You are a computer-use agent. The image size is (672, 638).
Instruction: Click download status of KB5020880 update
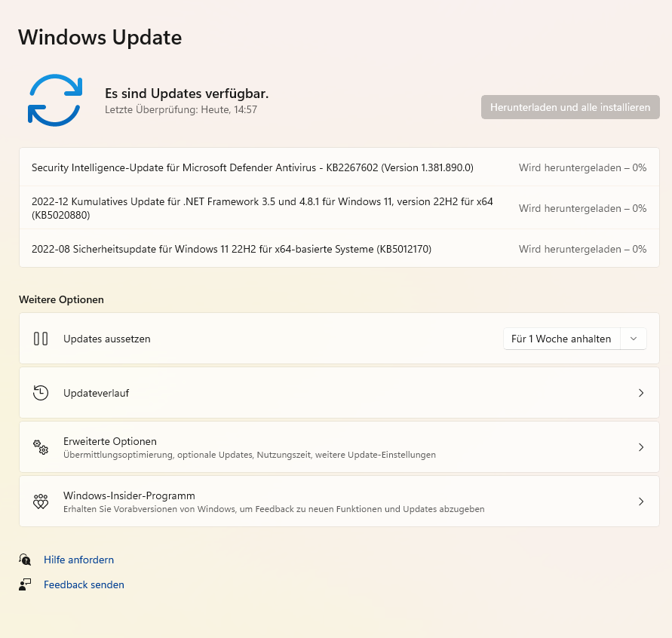[582, 208]
